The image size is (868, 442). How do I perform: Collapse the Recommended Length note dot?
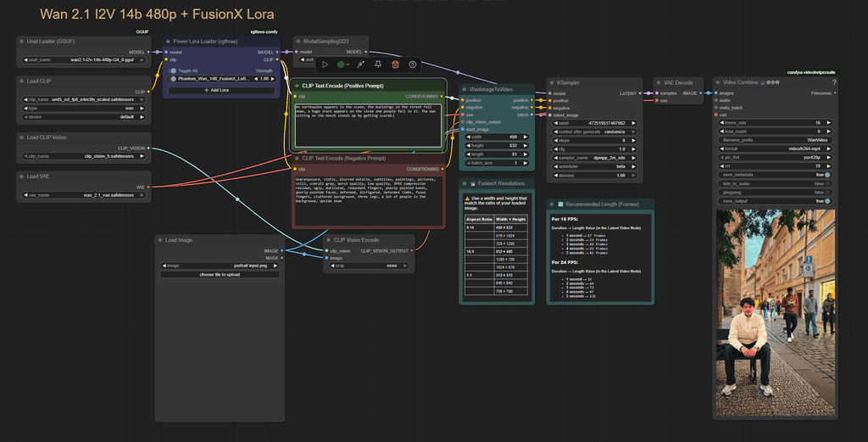(551, 204)
